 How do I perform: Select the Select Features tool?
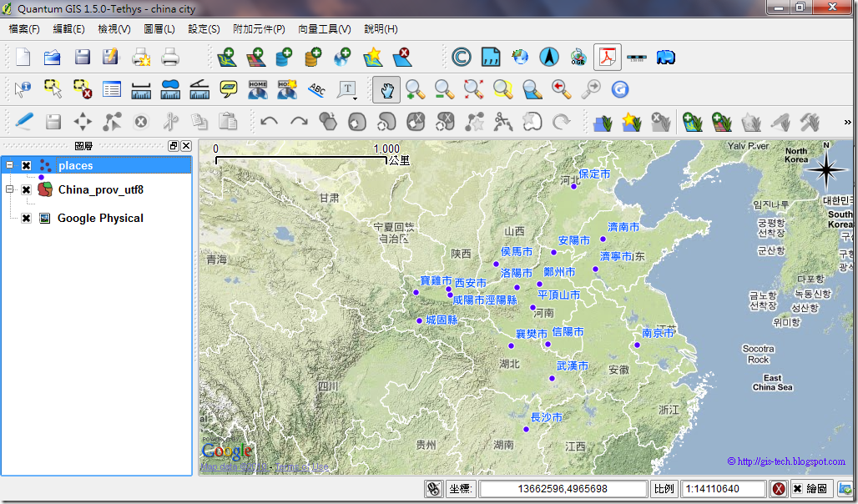click(53, 89)
